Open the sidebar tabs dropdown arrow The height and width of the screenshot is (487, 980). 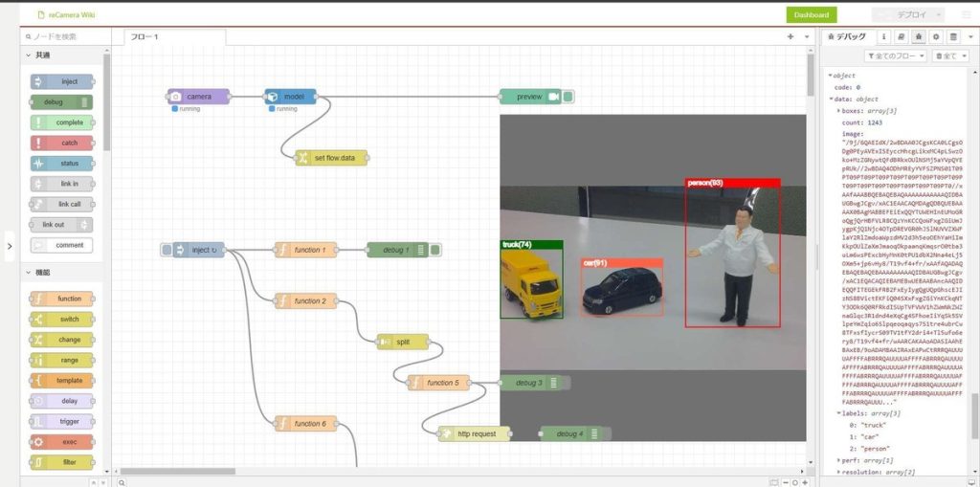(x=971, y=37)
